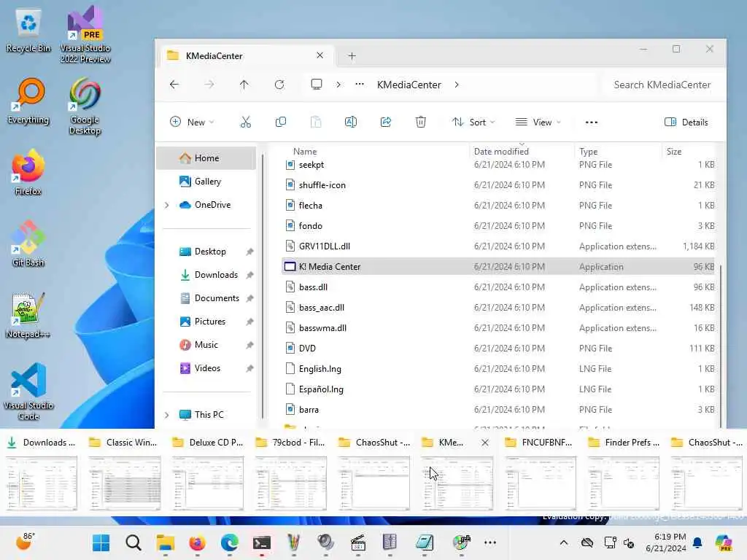The width and height of the screenshot is (747, 560).
Task: Select Gallery in the navigation pane
Action: 206,182
